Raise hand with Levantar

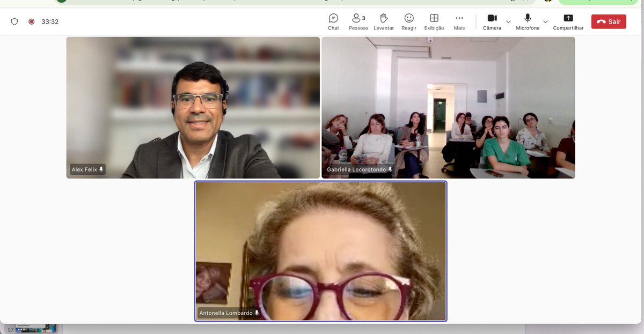tap(384, 21)
